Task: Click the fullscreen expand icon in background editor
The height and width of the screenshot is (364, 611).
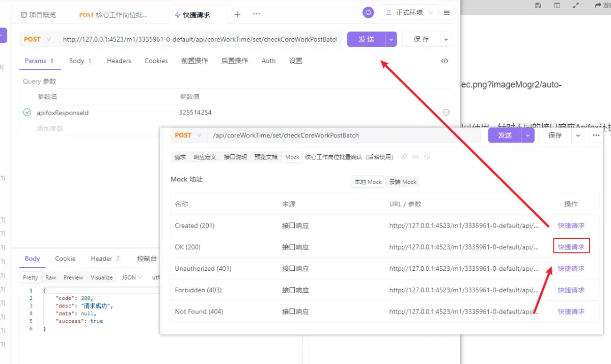Action: pos(576,5)
